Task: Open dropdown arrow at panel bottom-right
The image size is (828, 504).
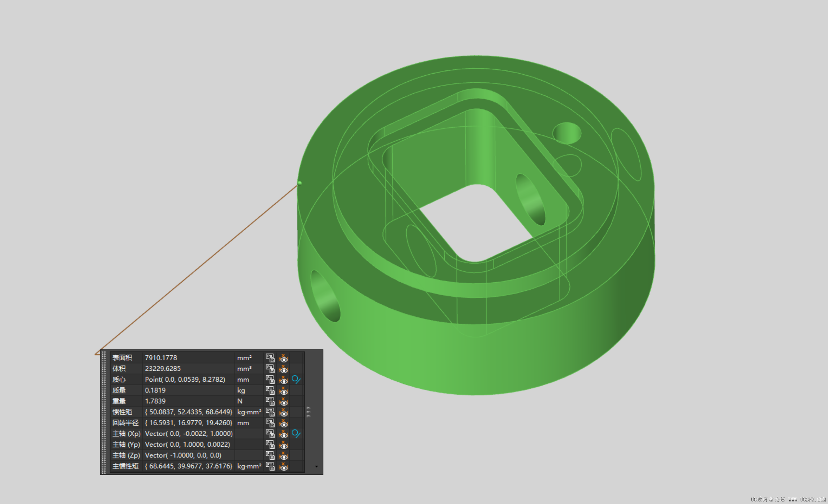Action: 316,466
